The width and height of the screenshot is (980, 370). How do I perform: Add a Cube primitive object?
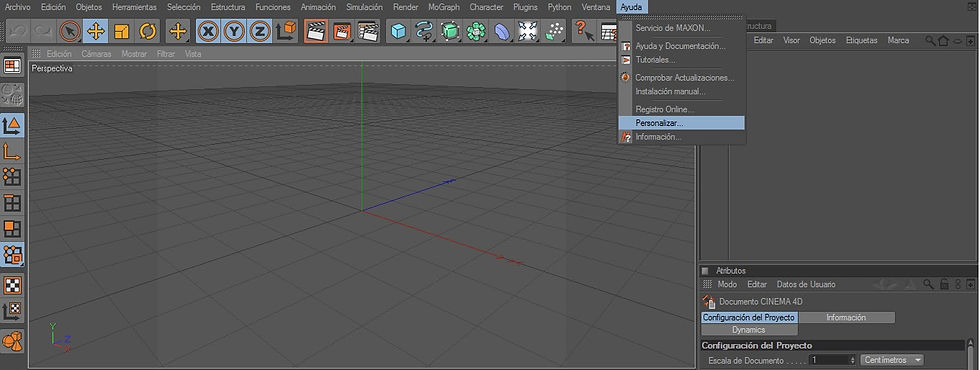tap(398, 31)
